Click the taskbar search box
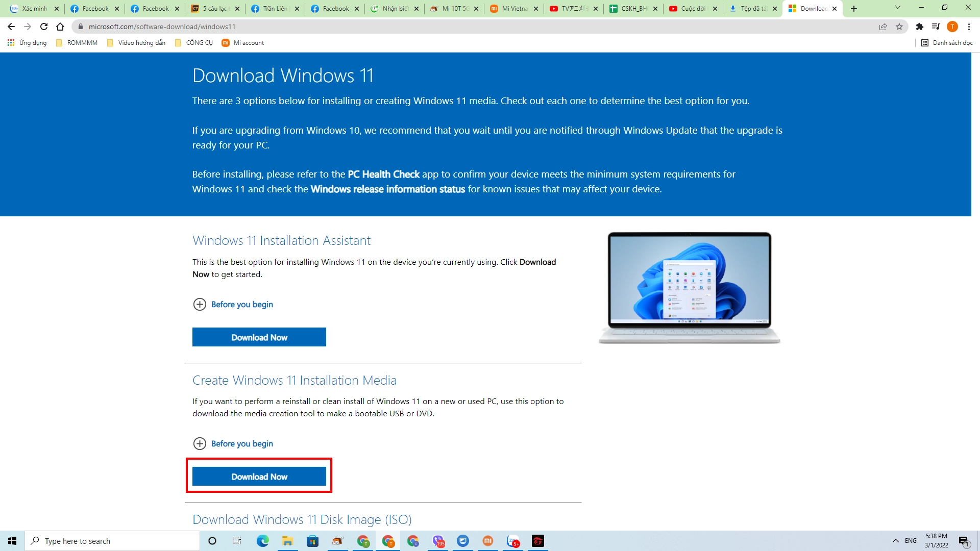 [x=112, y=541]
